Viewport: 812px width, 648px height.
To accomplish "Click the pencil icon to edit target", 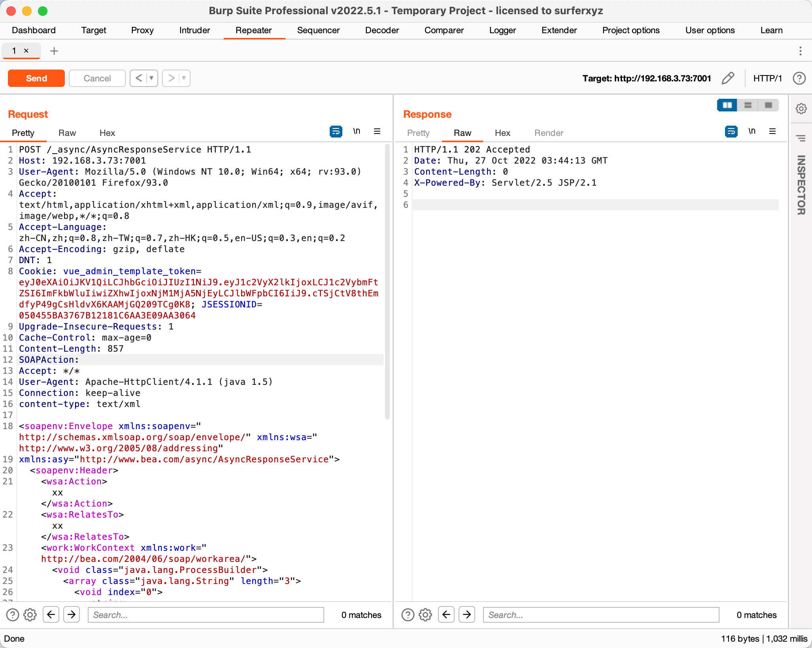I will point(728,78).
